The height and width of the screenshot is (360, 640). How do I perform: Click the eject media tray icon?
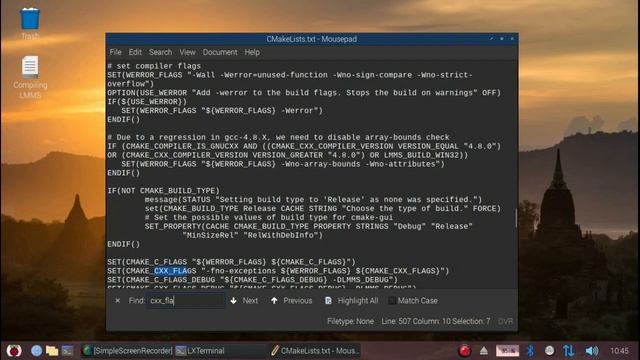pyautogui.click(x=484, y=351)
